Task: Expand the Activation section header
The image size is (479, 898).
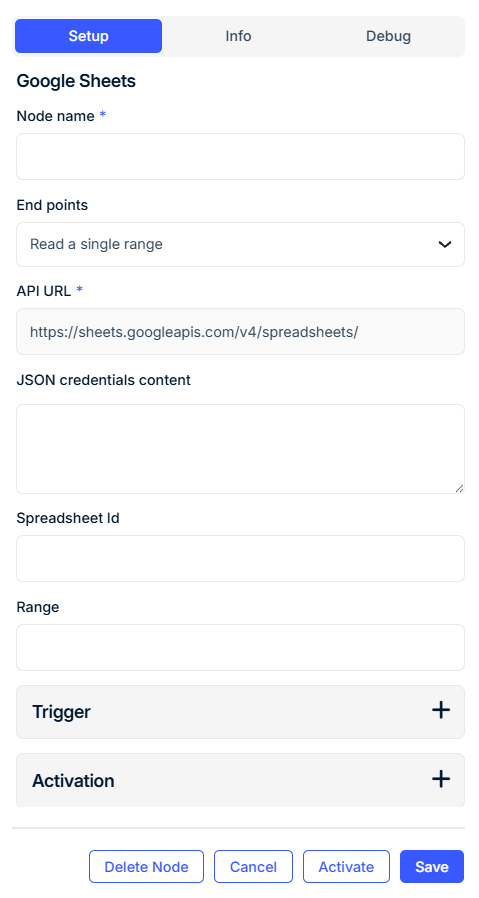Action: click(x=240, y=780)
